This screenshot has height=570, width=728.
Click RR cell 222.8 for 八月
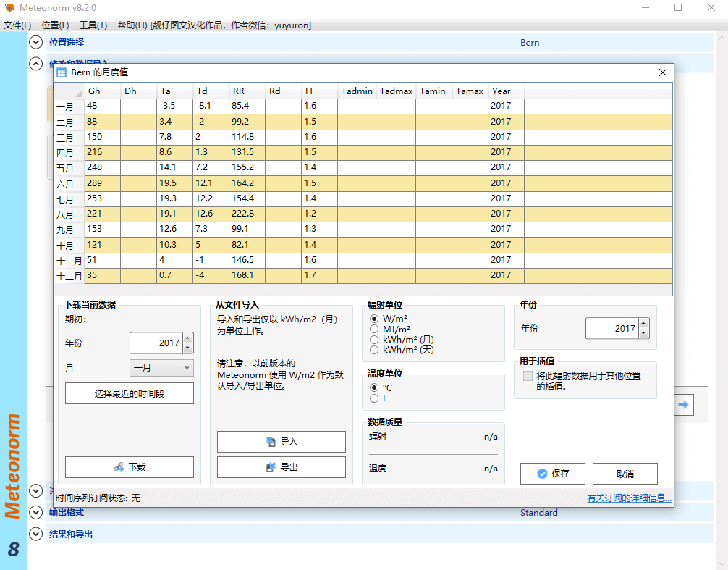click(247, 214)
